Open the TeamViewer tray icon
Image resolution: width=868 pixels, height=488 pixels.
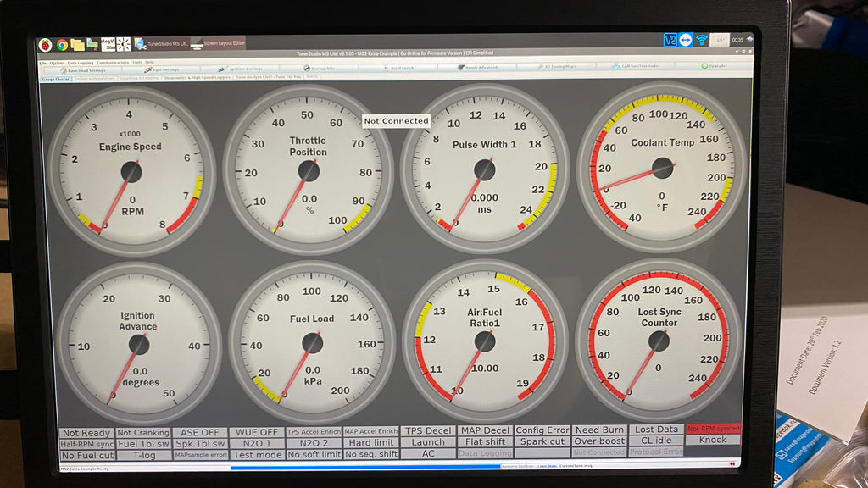[x=685, y=40]
